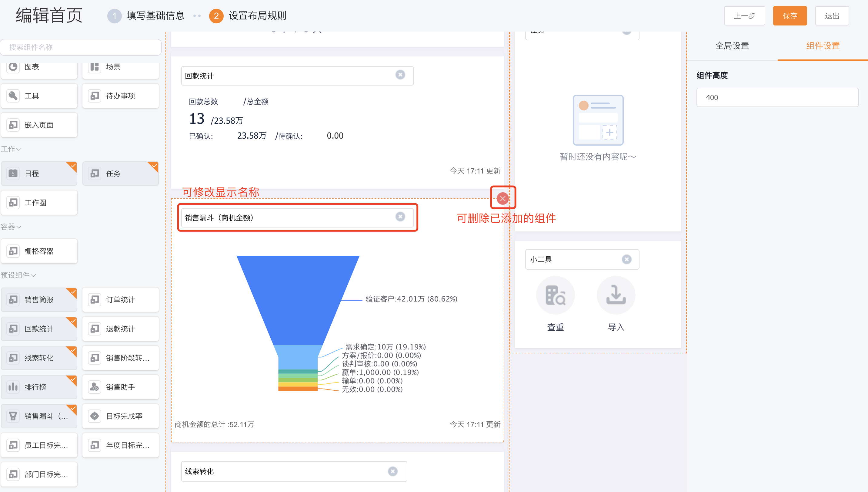Focus the 搜索组件名称 search field
This screenshot has width=868, height=492.
81,47
